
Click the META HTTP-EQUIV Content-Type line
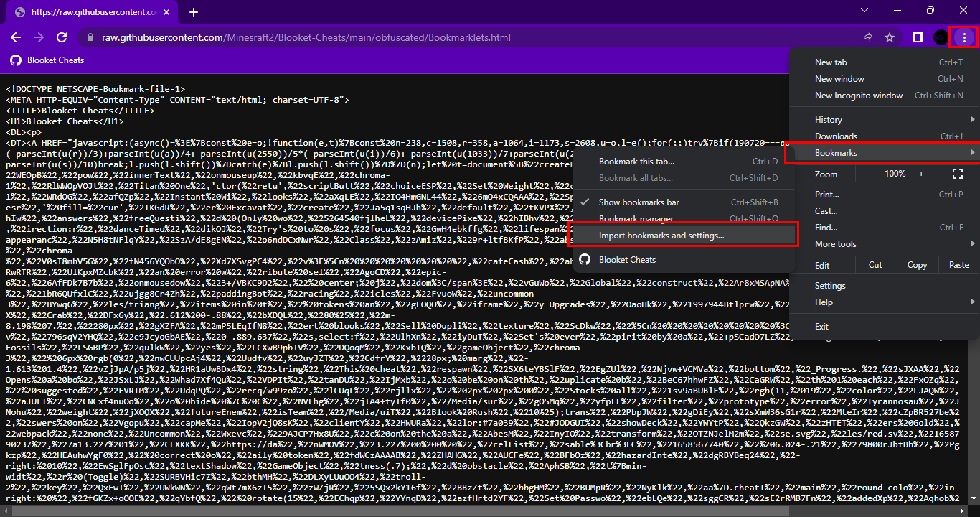pos(177,100)
